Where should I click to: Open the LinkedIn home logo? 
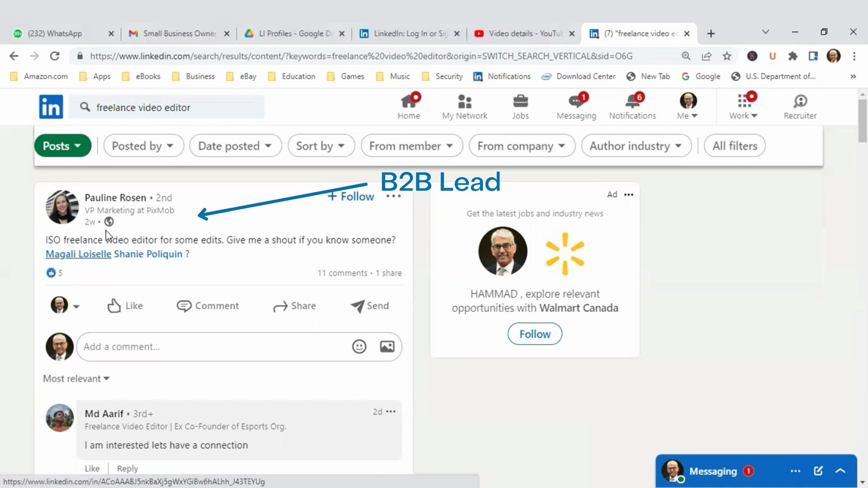51,107
